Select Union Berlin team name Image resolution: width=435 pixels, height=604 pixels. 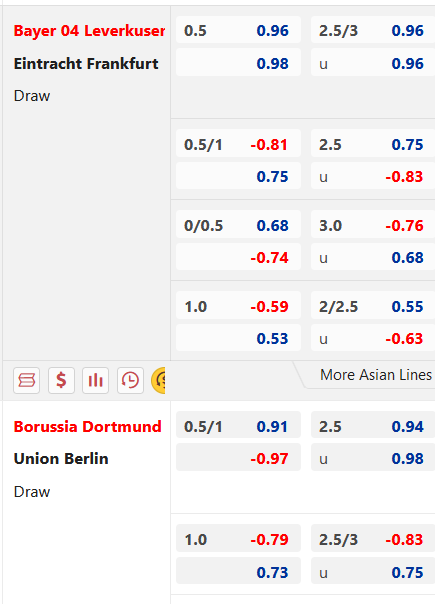coord(61,459)
